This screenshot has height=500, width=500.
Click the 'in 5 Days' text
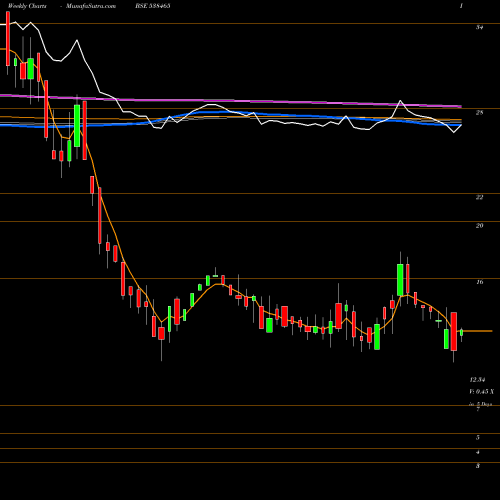point(481,404)
